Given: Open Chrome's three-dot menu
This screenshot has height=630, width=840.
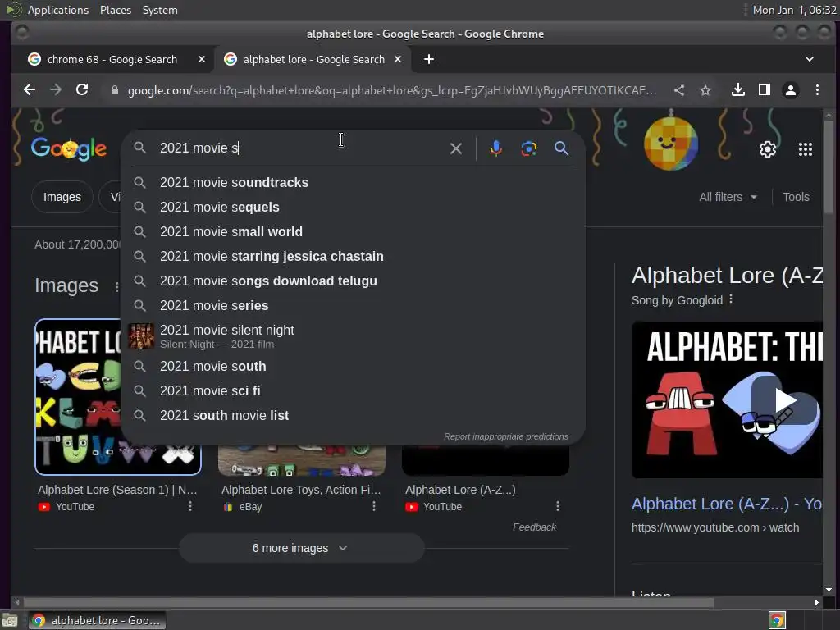Looking at the screenshot, I should [x=817, y=90].
